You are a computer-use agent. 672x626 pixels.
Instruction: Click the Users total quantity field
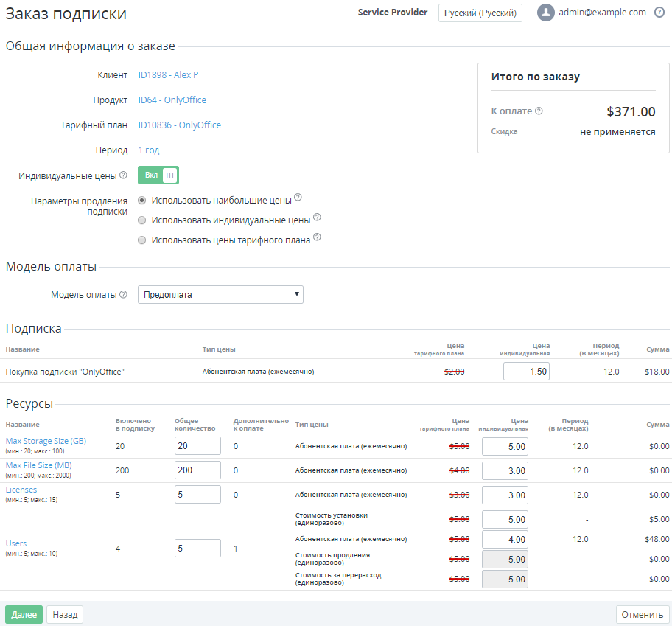pyautogui.click(x=197, y=548)
